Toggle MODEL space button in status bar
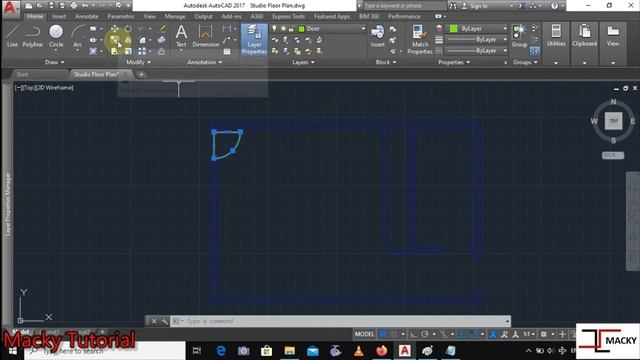Viewport: 640px width, 360px height. tap(364, 334)
